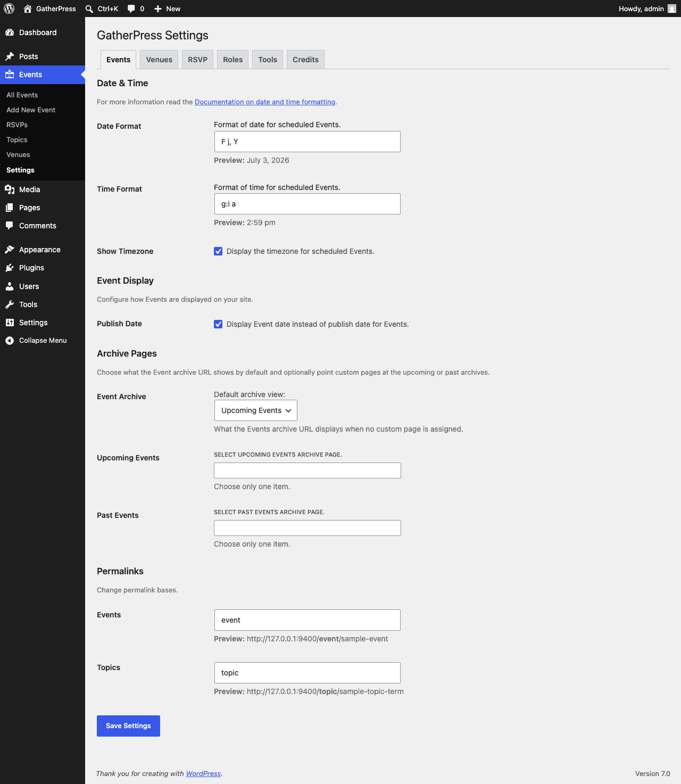Image resolution: width=681 pixels, height=784 pixels.
Task: Uncheck the Show Timezone checkbox
Action: (x=218, y=251)
